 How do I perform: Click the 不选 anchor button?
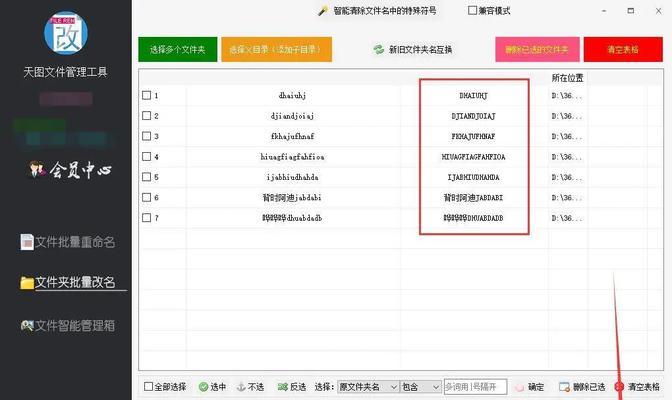pos(250,387)
